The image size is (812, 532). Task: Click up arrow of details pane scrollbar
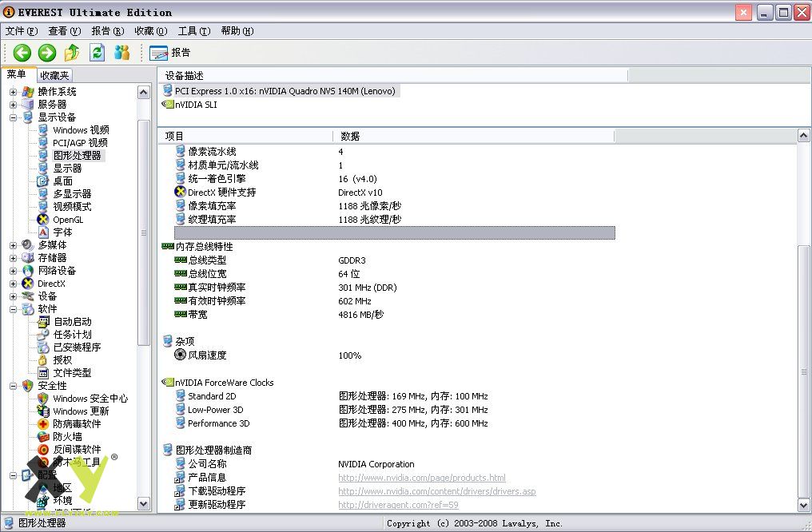point(803,136)
